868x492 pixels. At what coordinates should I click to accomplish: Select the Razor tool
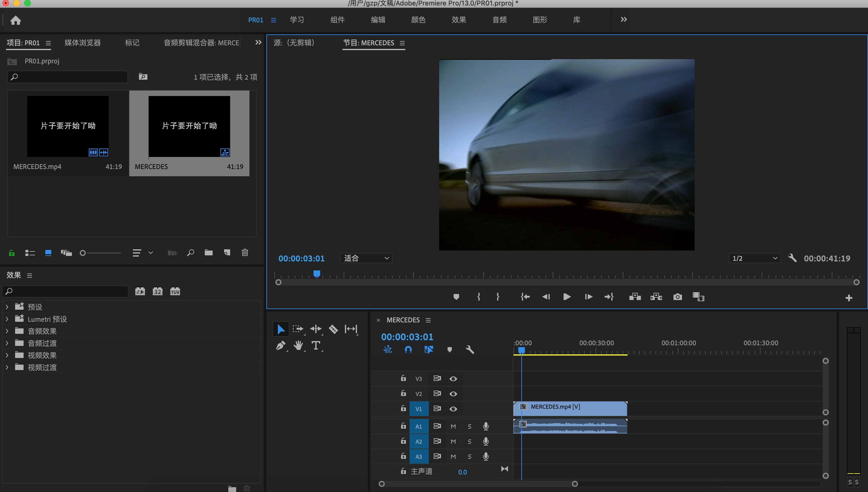point(333,329)
